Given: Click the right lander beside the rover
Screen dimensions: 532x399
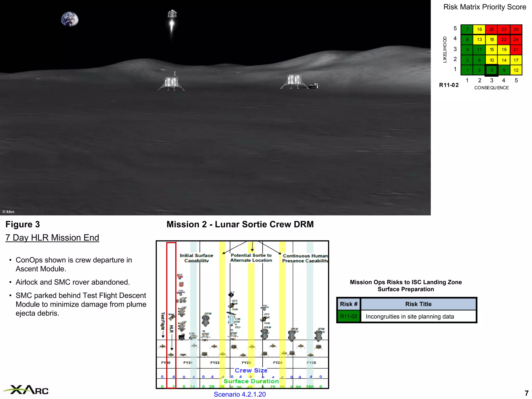Looking at the screenshot, I should pos(294,82).
